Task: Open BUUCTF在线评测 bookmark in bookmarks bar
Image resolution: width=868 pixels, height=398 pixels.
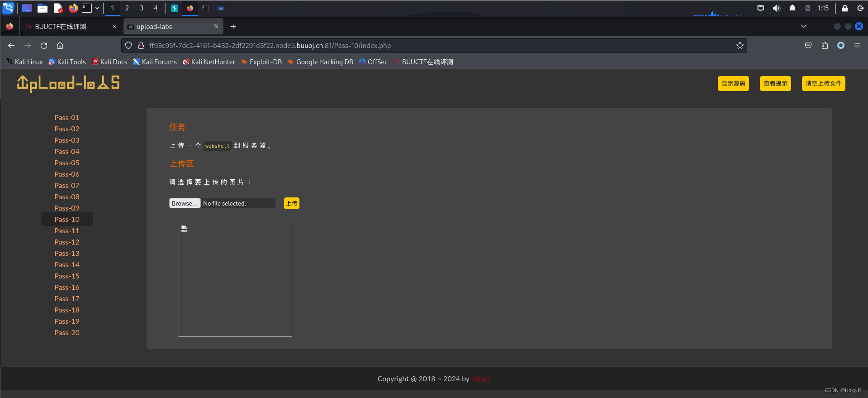Action: click(423, 62)
